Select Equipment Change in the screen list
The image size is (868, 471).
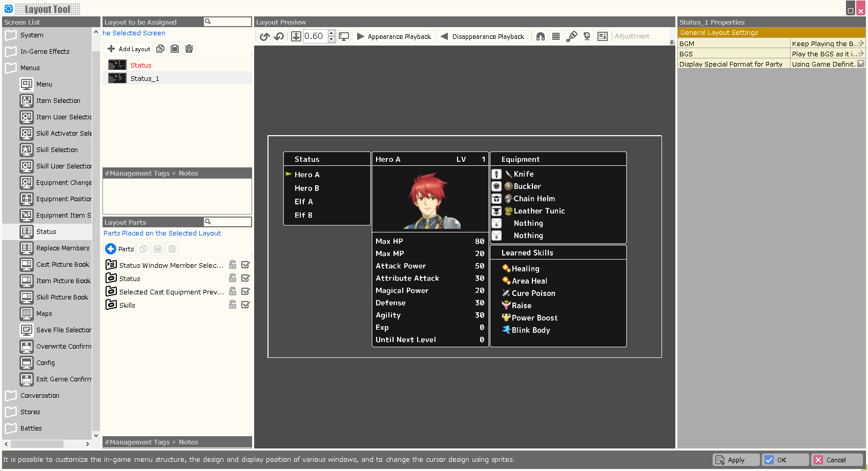tap(64, 183)
